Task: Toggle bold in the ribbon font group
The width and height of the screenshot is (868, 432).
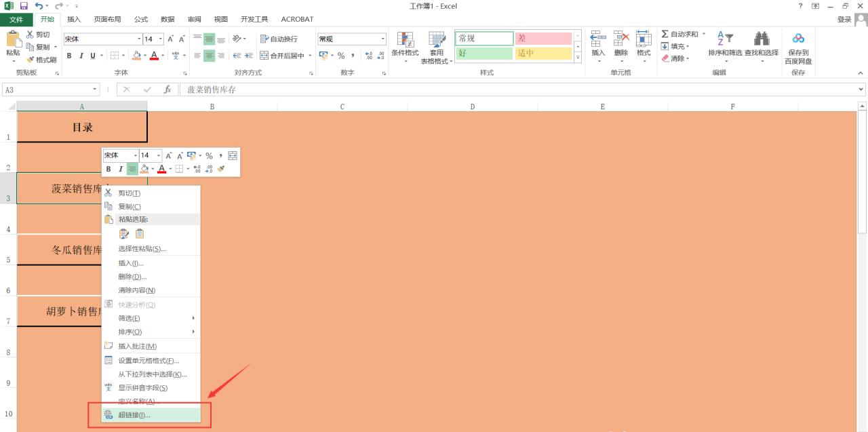Action: click(69, 56)
